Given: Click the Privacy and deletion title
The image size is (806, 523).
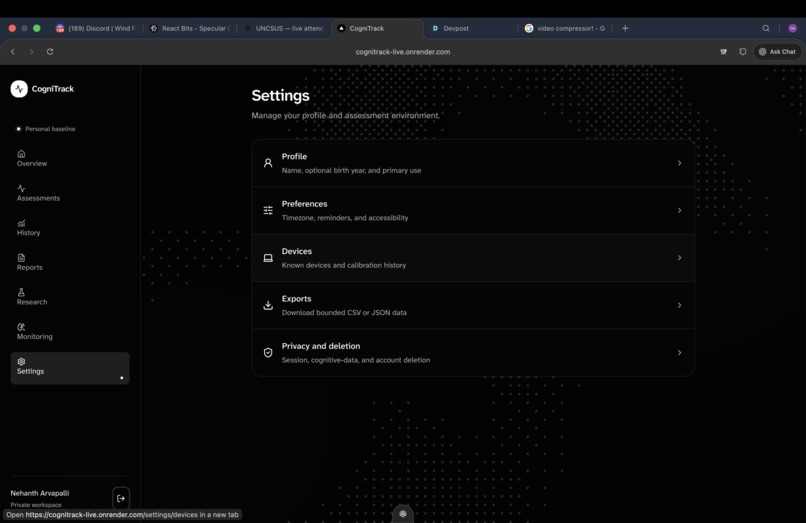Looking at the screenshot, I should pos(321,346).
